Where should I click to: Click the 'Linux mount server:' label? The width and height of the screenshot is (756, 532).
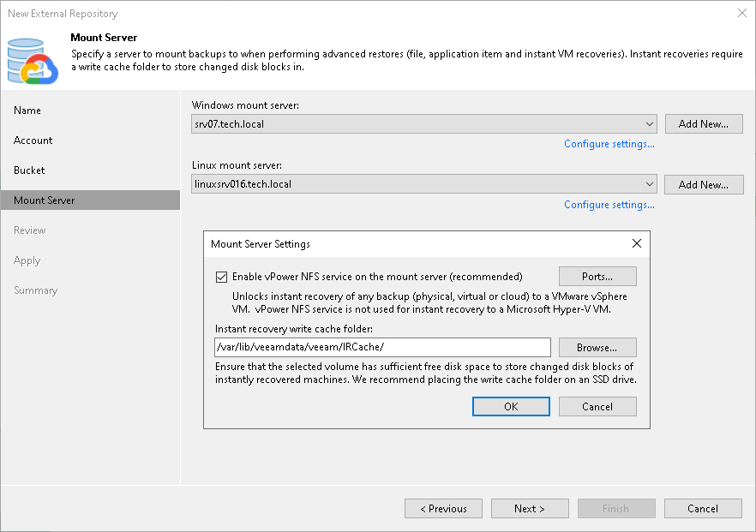237,165
